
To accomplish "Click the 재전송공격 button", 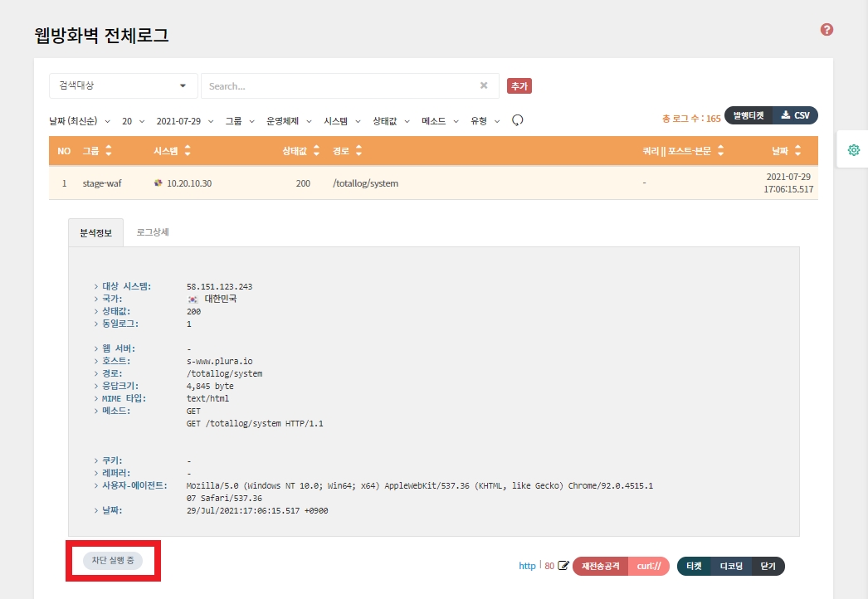I will 601,566.
